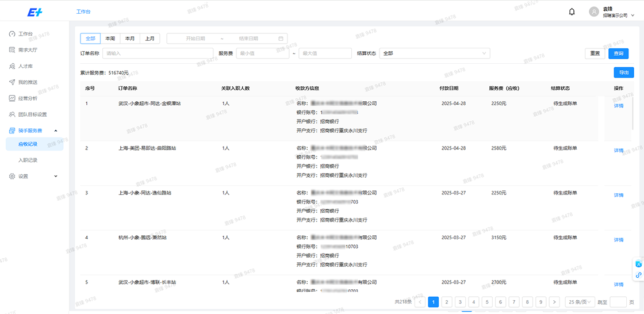Click the 重置 button
The image size is (644, 314).
tap(595, 53)
